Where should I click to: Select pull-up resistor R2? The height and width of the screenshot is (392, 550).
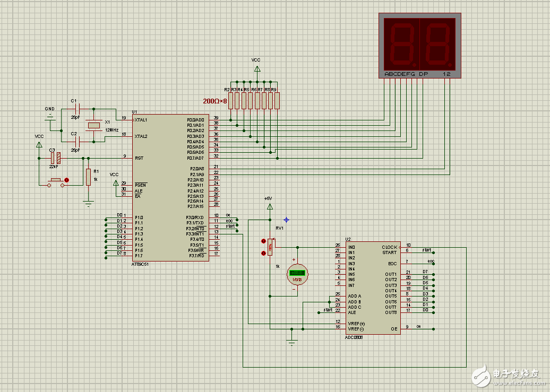[230, 101]
